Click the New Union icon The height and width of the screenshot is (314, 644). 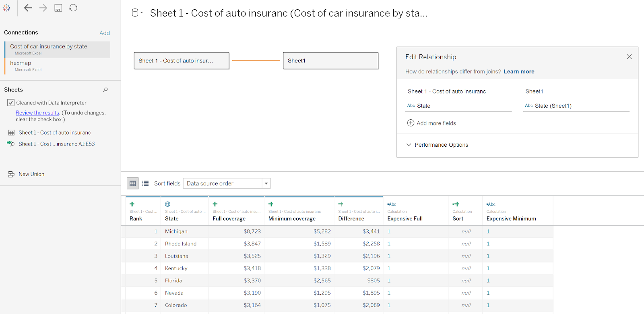pyautogui.click(x=11, y=174)
